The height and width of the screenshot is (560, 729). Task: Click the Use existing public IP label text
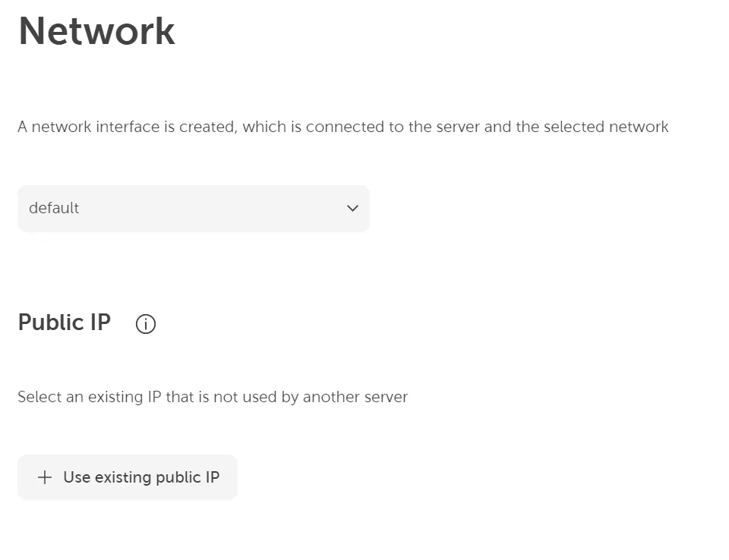140,477
